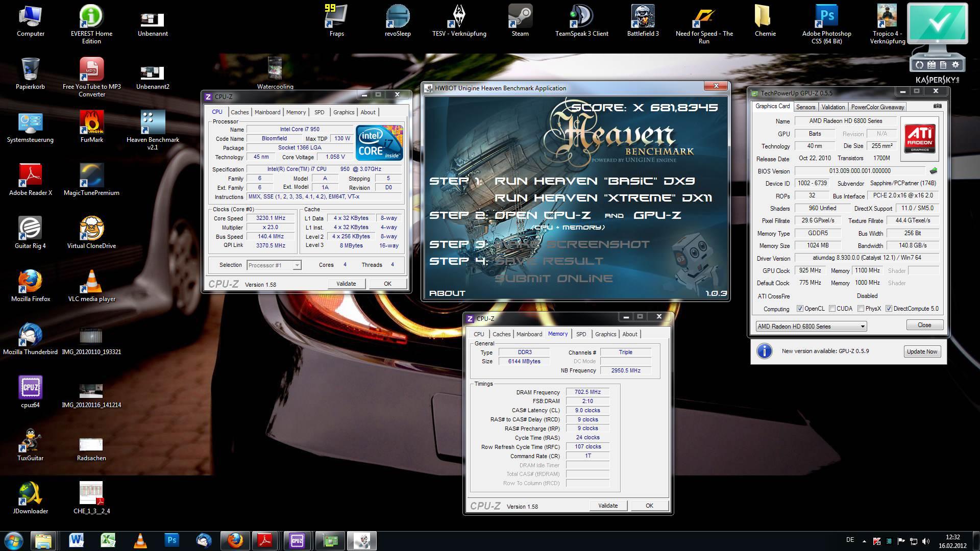Image resolution: width=980 pixels, height=551 pixels.
Task: Expand Processor #1 selection dropdown in CPU-Z
Action: point(297,265)
